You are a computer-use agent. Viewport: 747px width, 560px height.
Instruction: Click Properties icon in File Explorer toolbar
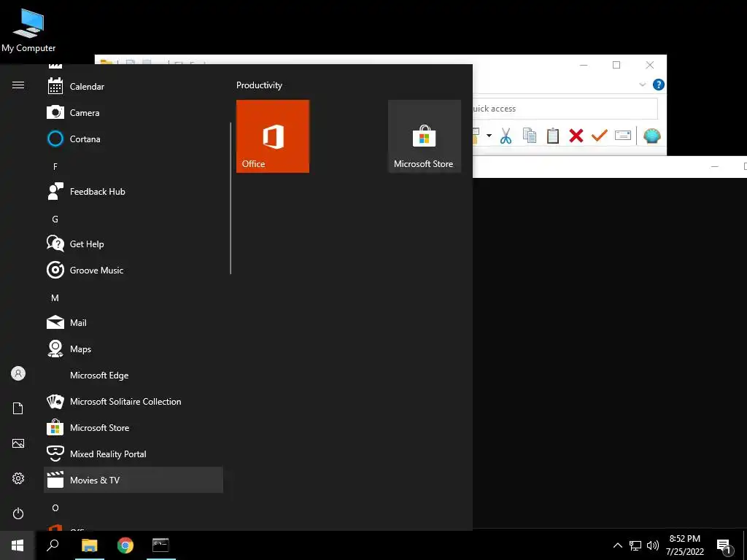623,136
